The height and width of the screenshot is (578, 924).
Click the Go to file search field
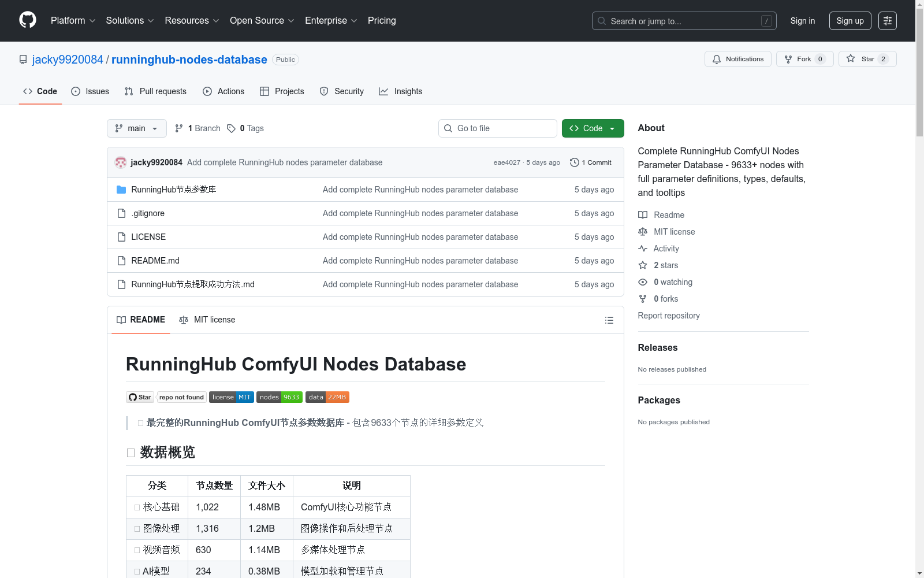click(498, 128)
